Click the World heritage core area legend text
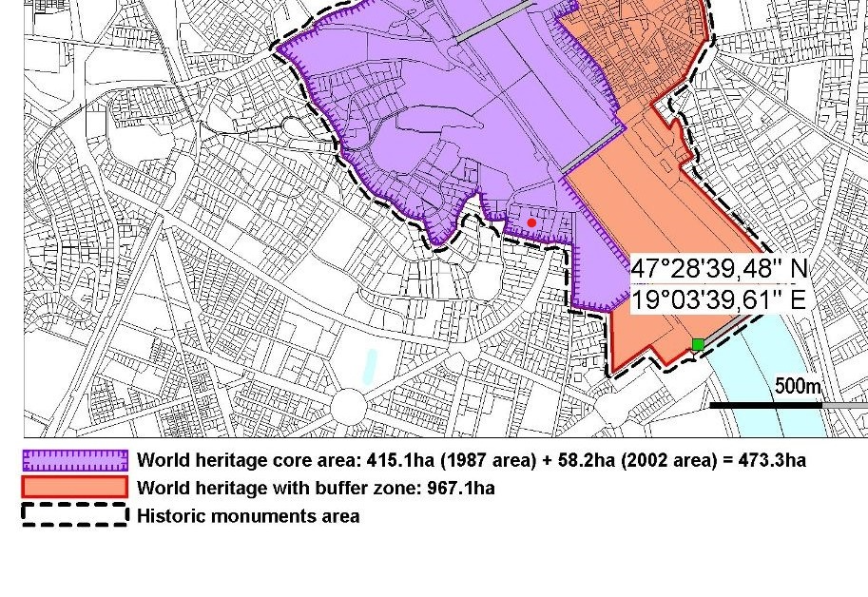This screenshot has height=597, width=868. (x=472, y=460)
